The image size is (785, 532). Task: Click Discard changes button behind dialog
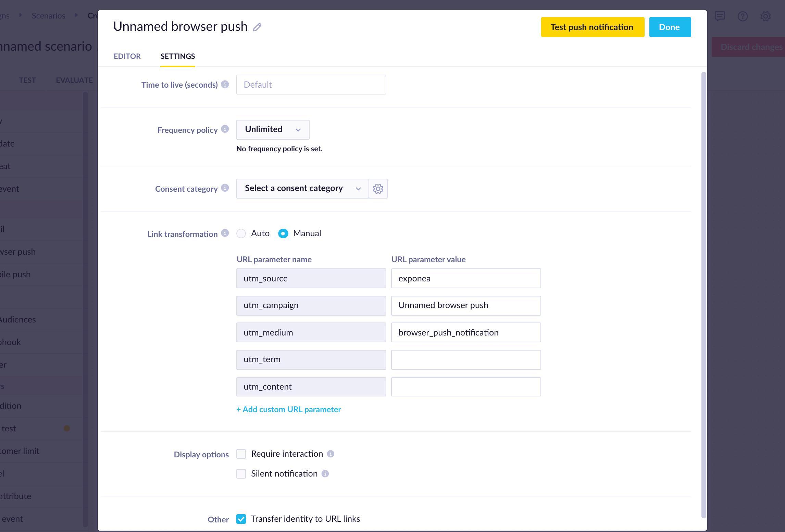[748, 47]
